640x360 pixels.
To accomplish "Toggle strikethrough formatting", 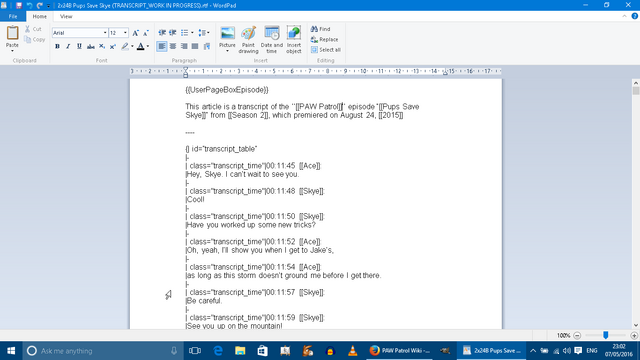I will coord(91,47).
